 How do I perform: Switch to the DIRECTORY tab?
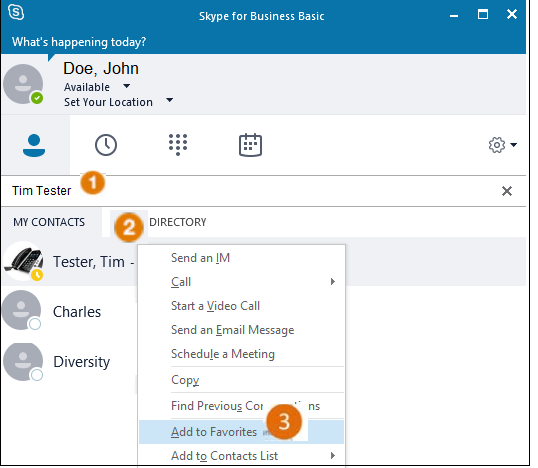point(178,222)
